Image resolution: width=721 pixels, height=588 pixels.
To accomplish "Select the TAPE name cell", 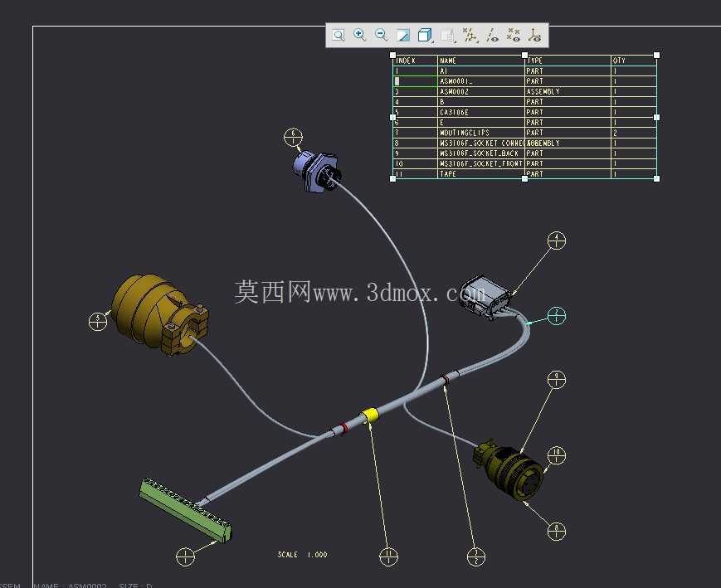I will coord(481,174).
